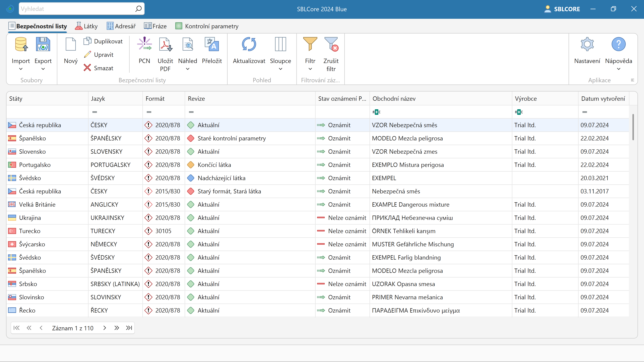Open the Přeložit translate tool
This screenshot has height=362, width=644.
(x=212, y=44)
